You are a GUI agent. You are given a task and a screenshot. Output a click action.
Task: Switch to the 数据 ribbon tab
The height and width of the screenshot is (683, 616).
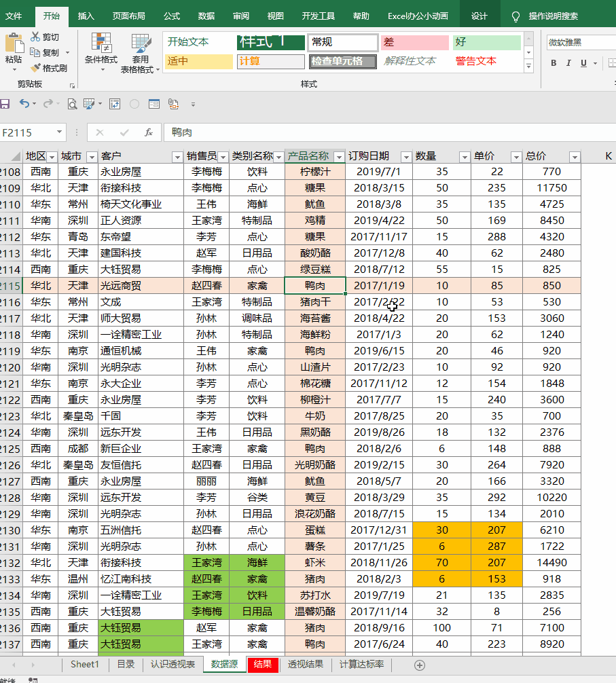(206, 16)
